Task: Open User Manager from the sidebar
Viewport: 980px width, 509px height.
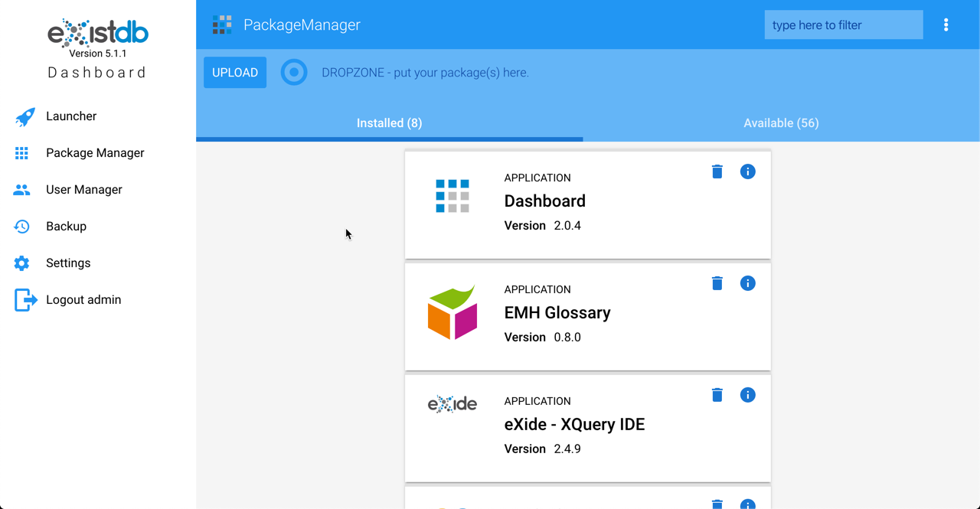Action: pyautogui.click(x=98, y=190)
